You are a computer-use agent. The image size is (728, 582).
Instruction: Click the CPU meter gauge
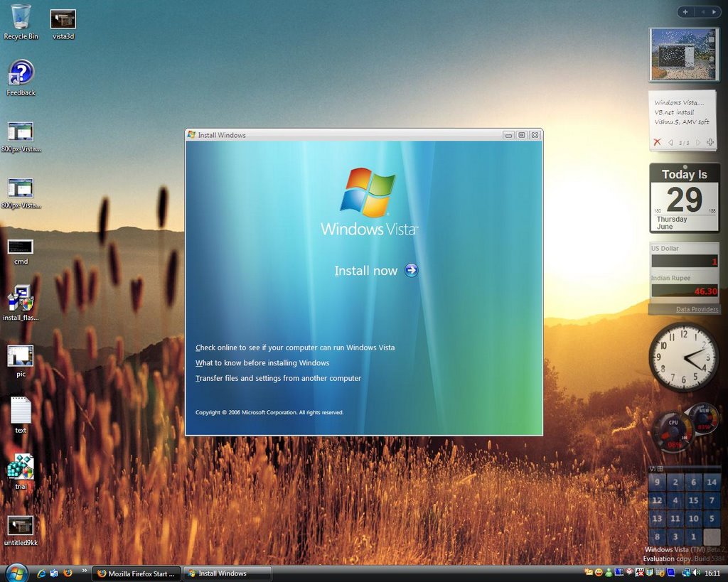click(673, 431)
